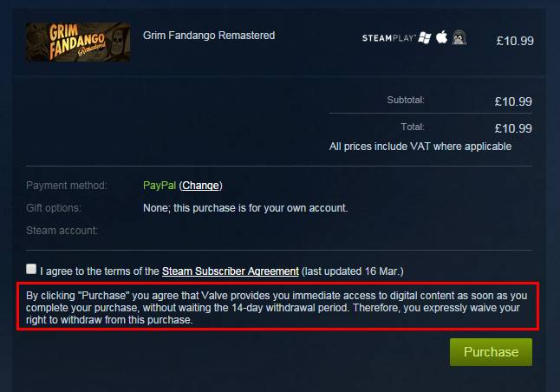Click the gift options 'own account' text
The image size is (560, 392).
click(x=245, y=208)
